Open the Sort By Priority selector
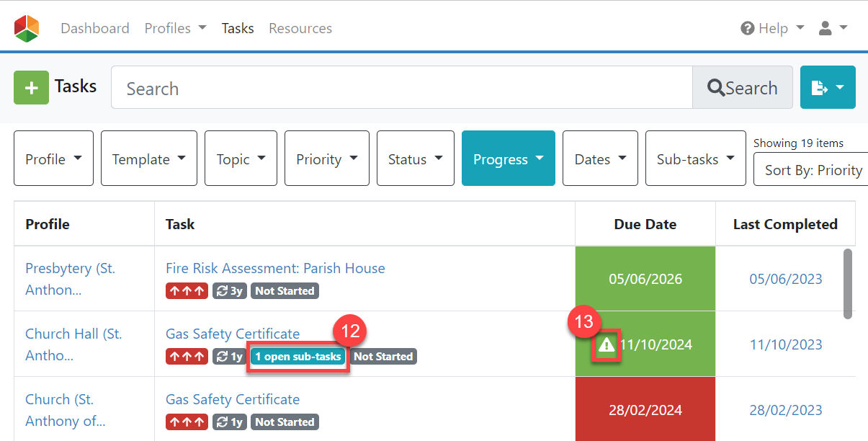868x441 pixels. pyautogui.click(x=813, y=170)
